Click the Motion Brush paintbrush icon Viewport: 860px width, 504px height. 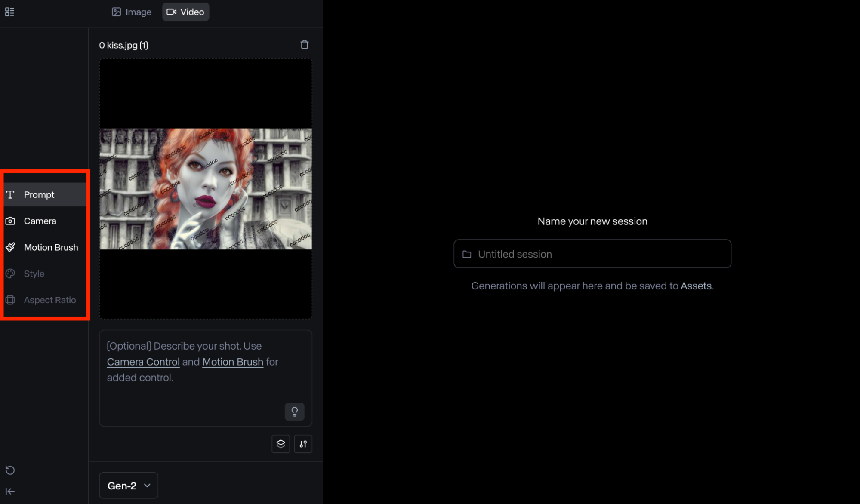(10, 247)
